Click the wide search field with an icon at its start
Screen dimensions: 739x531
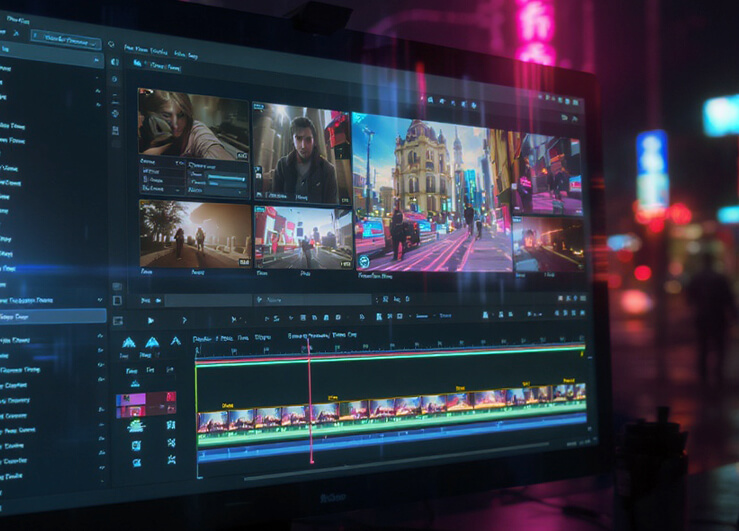[312, 300]
